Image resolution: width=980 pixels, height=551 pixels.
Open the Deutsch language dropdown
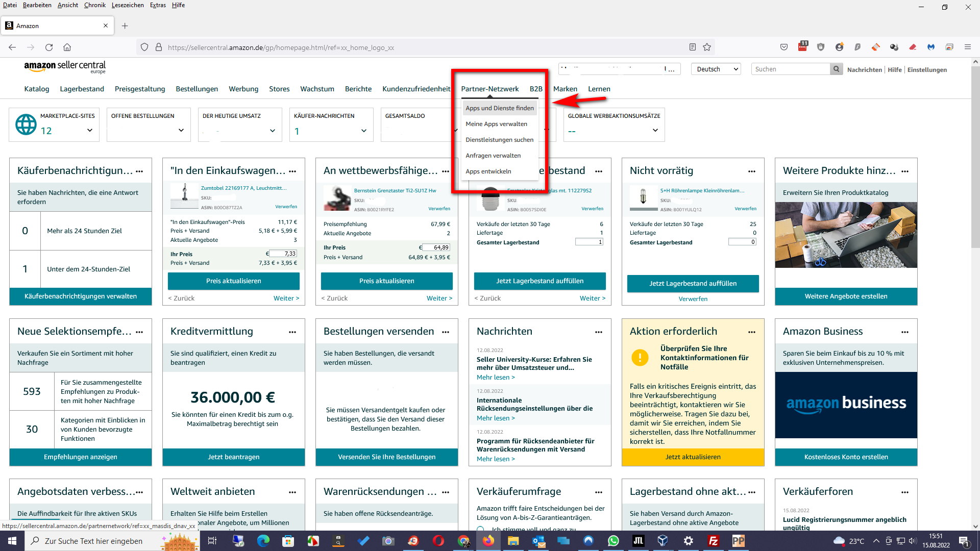click(x=717, y=69)
